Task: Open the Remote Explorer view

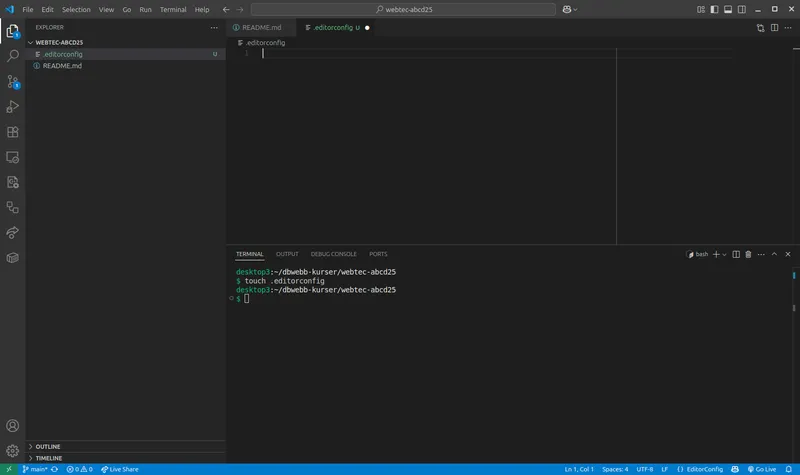Action: click(x=12, y=157)
